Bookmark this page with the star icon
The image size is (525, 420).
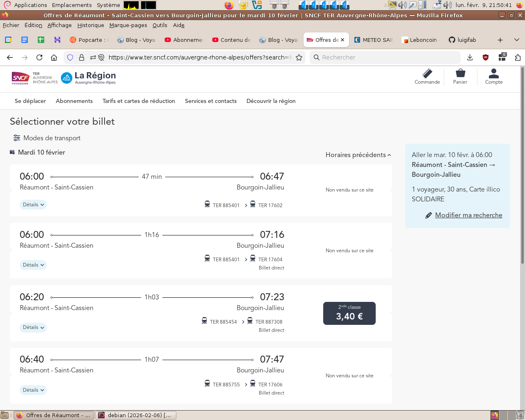(x=299, y=57)
